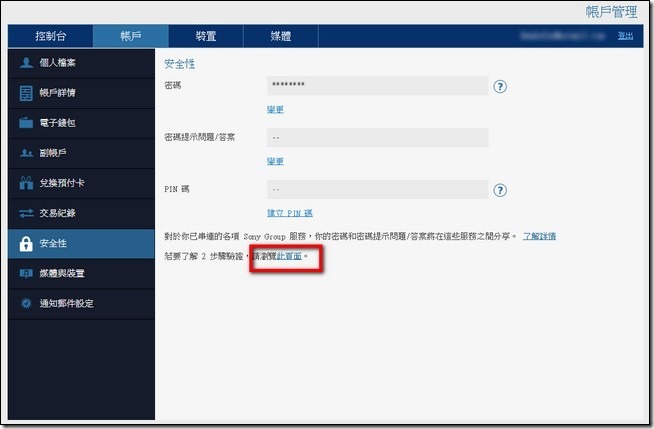Screen dimensions: 654x429
Task: Switch to the 帳戶 tab
Action: point(131,36)
